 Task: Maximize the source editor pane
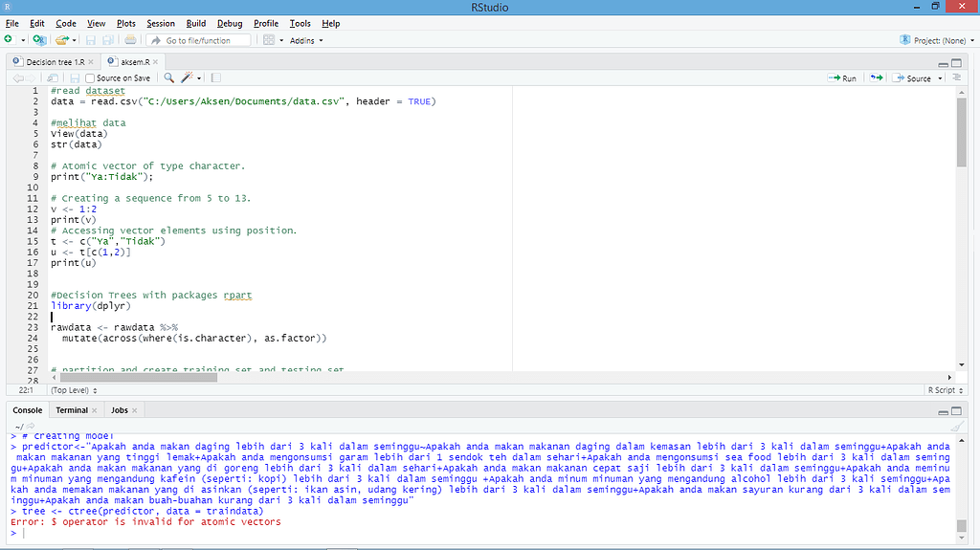pos(956,63)
